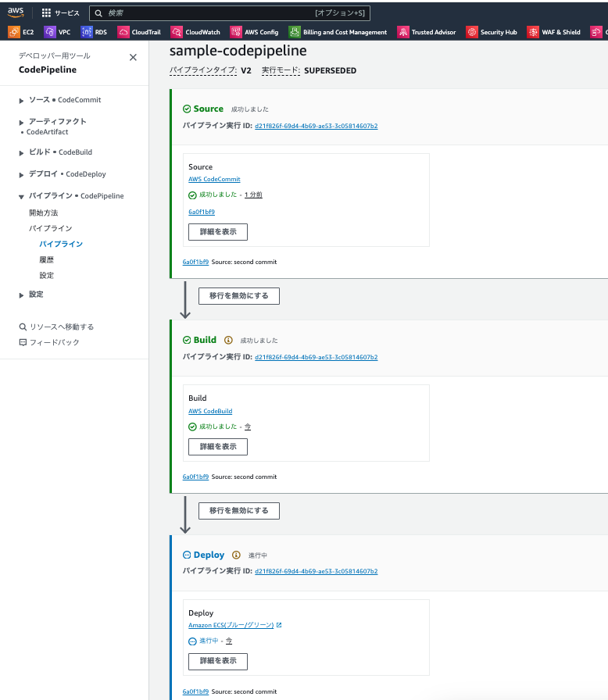Expand the 設定 section arrow at the bottom of sidebar
The height and width of the screenshot is (700, 608).
click(x=21, y=295)
